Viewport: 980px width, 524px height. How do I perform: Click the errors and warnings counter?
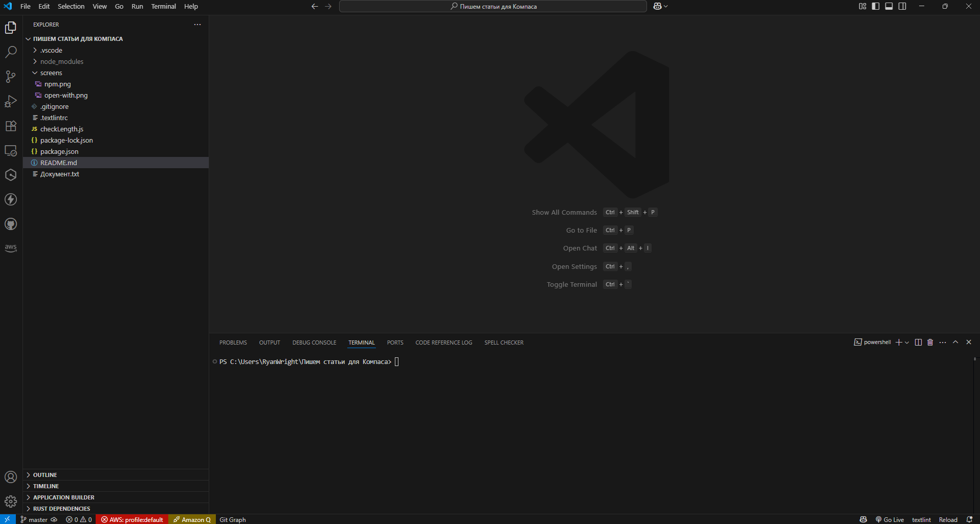pyautogui.click(x=79, y=519)
